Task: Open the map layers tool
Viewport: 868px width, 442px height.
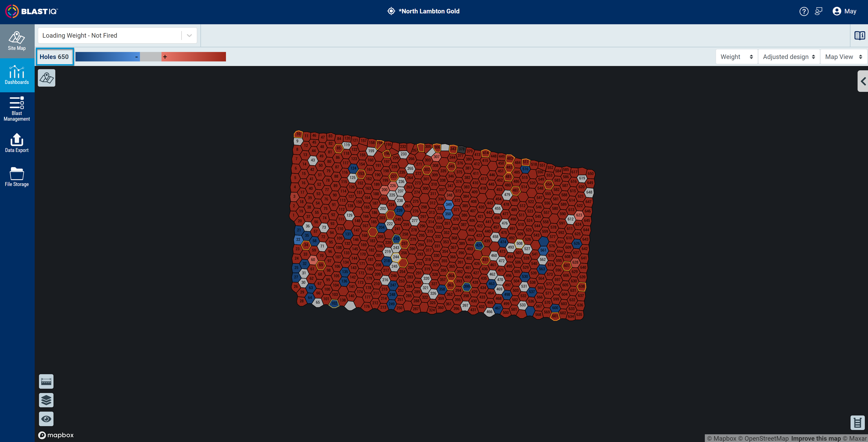Action: pos(46,400)
